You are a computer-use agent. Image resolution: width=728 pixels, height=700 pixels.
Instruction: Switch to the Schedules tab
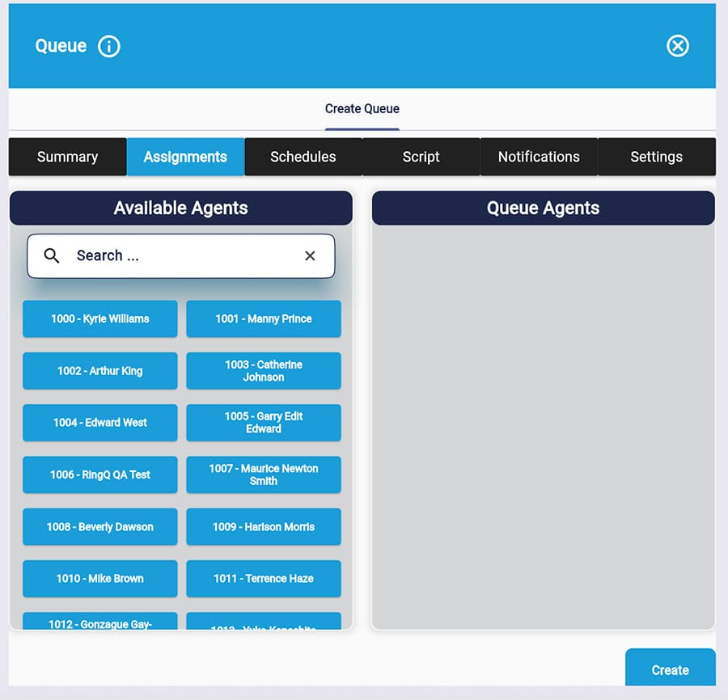click(x=303, y=157)
